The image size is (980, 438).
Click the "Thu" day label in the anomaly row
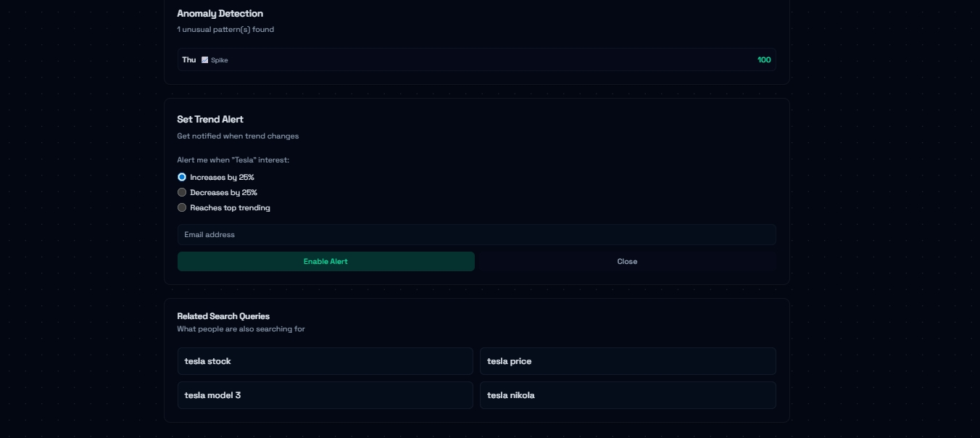tap(188, 59)
